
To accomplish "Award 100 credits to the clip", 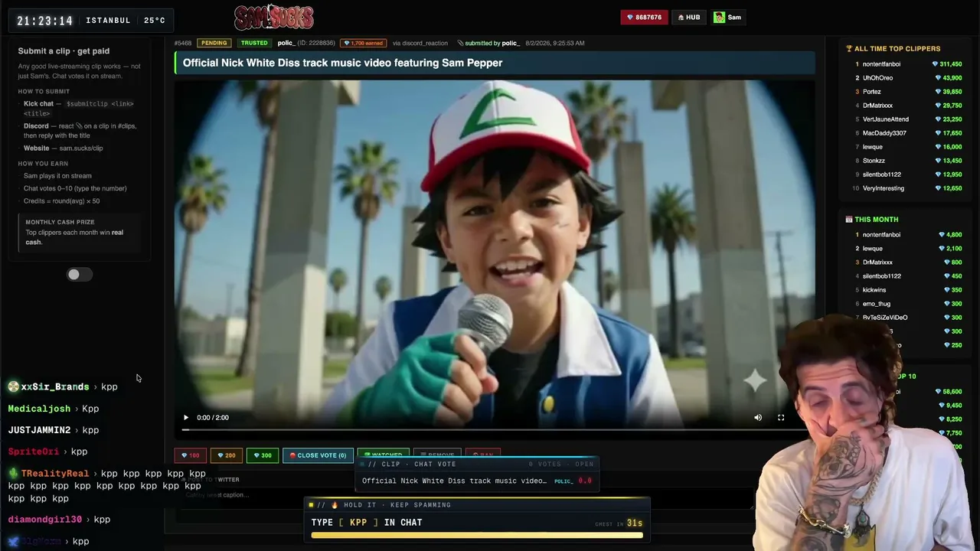I will 190,455.
